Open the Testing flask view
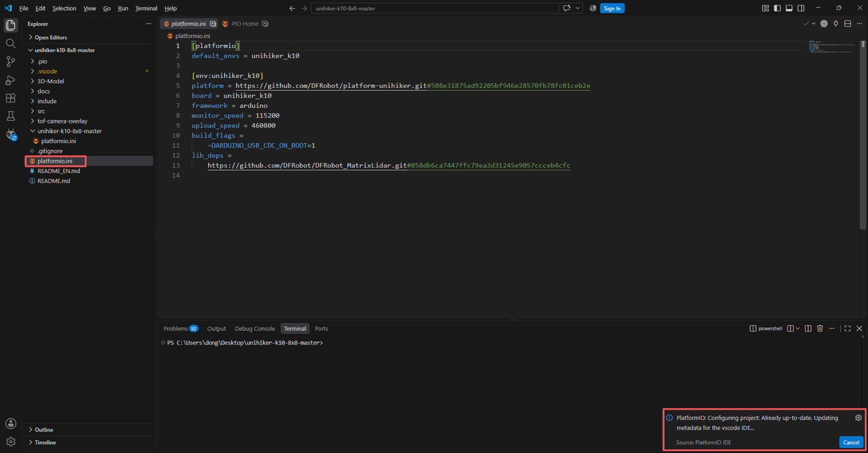Screen dimensions: 868x453 click(10, 117)
